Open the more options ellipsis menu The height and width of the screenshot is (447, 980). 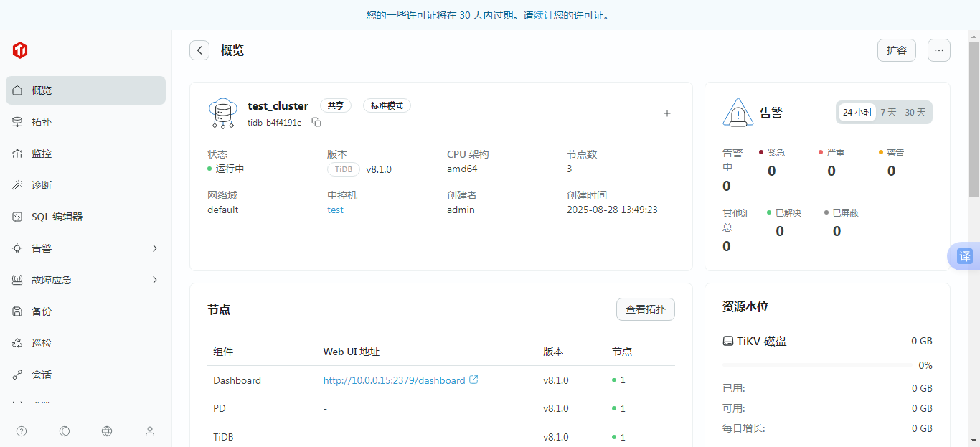point(938,50)
